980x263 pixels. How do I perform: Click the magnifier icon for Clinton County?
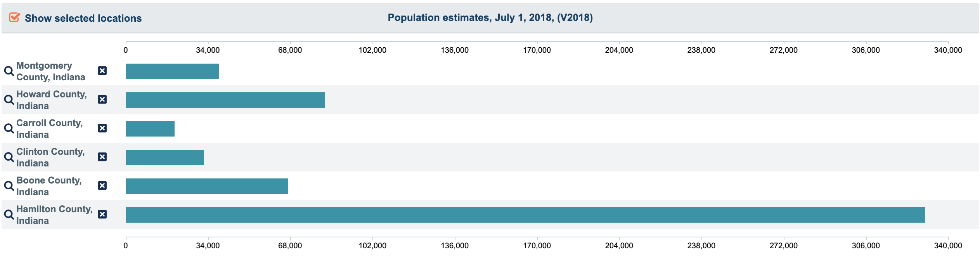point(9,157)
